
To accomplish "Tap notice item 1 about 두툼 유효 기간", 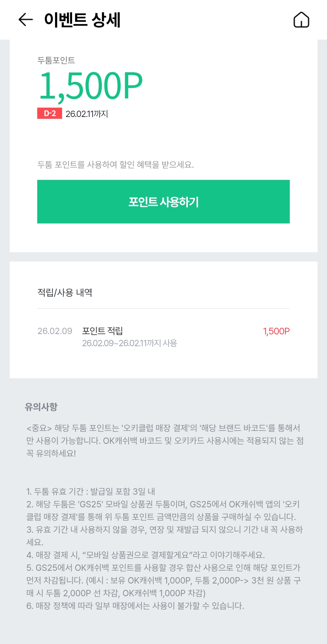I will 91,491.
